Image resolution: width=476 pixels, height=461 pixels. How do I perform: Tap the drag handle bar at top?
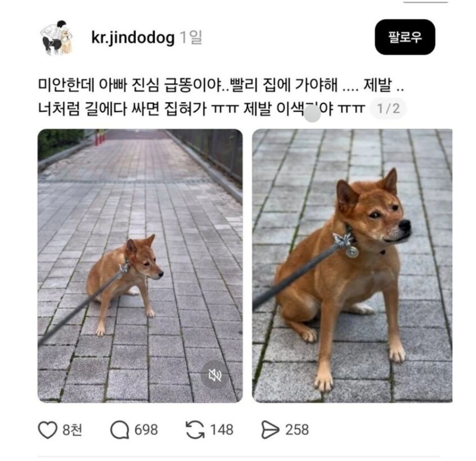pos(425,1)
